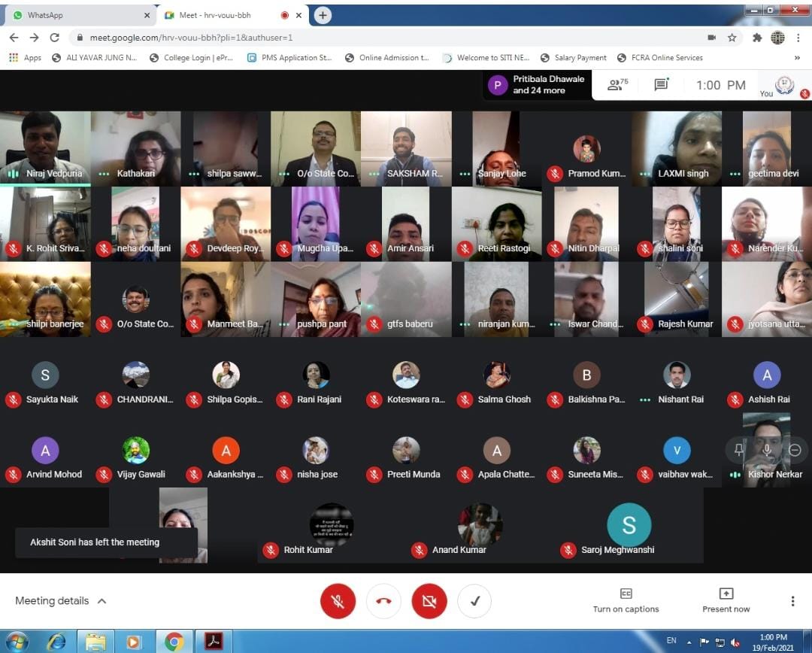Open the meeting chat icon
Image resolution: width=812 pixels, height=653 pixels.
(661, 85)
